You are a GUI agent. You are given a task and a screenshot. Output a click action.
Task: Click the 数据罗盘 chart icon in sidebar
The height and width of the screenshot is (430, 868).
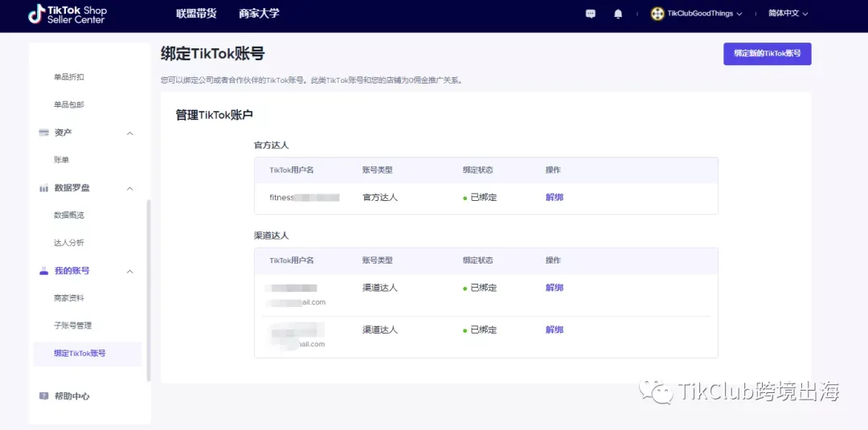tap(43, 188)
